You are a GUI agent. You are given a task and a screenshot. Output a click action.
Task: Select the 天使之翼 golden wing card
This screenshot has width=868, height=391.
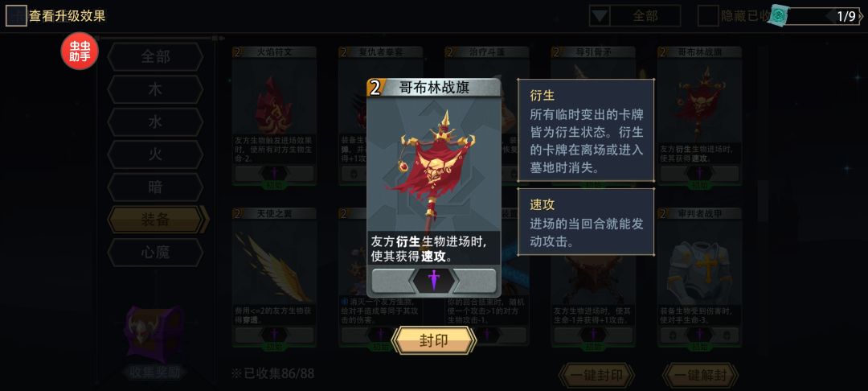(x=275, y=277)
